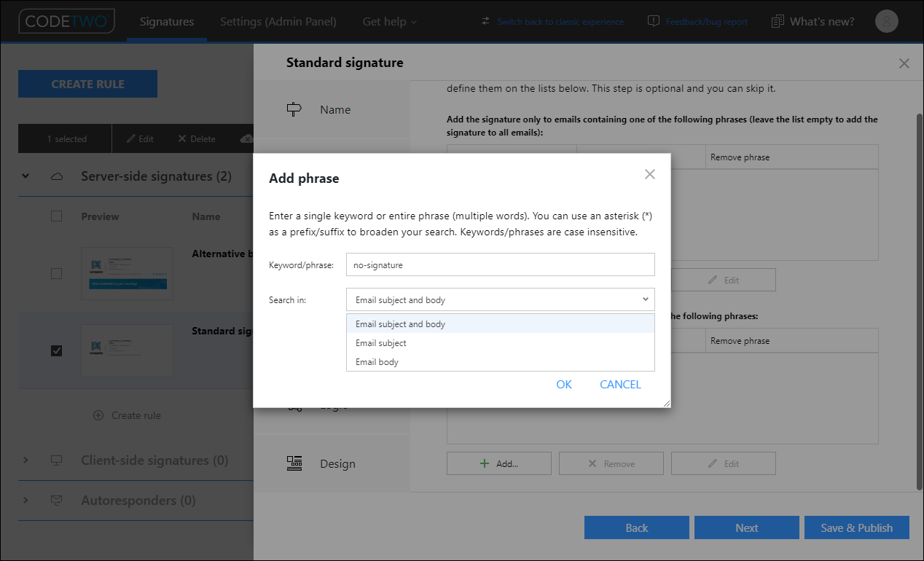Click Delete in the selection toolbar
The width and height of the screenshot is (924, 561).
pos(197,138)
